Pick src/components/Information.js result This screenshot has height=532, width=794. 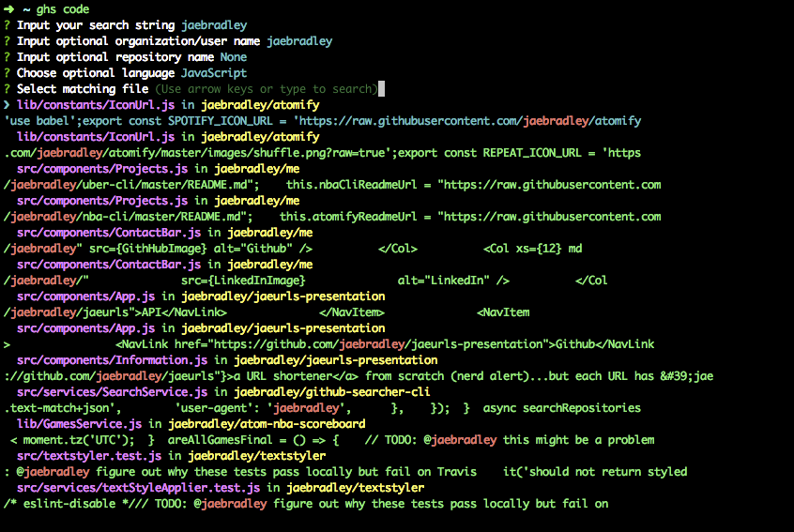coord(227,360)
